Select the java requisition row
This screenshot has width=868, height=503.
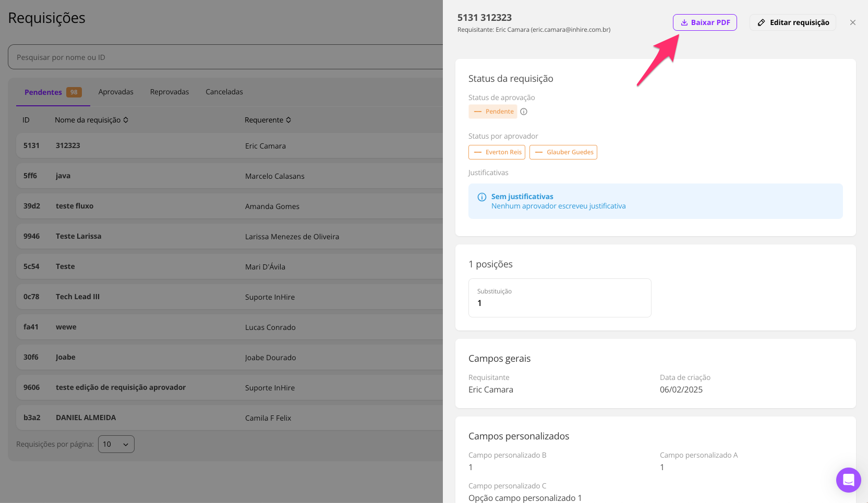coord(63,176)
